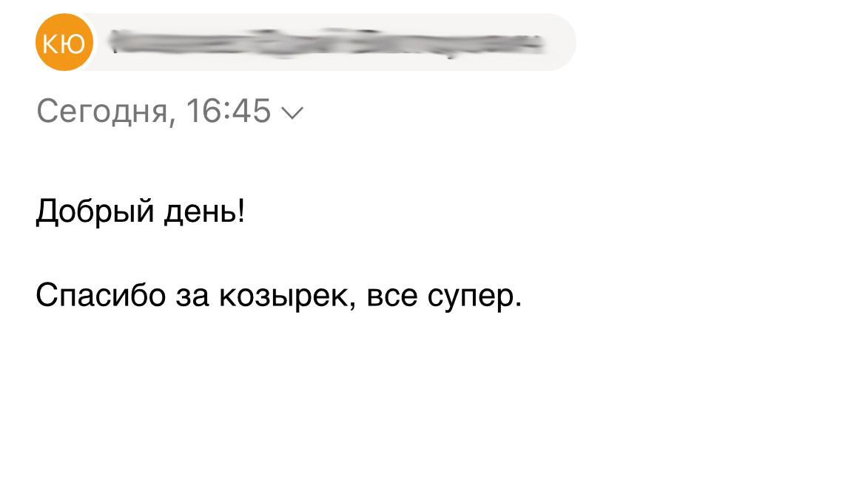Click the period ending the message text
Viewport: 868px width, 477px height.
pyautogui.click(x=519, y=305)
